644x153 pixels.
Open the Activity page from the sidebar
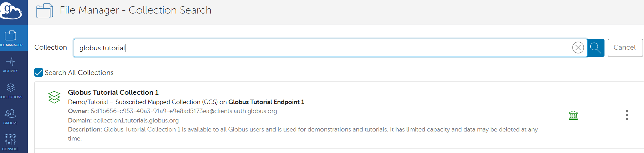(x=11, y=65)
